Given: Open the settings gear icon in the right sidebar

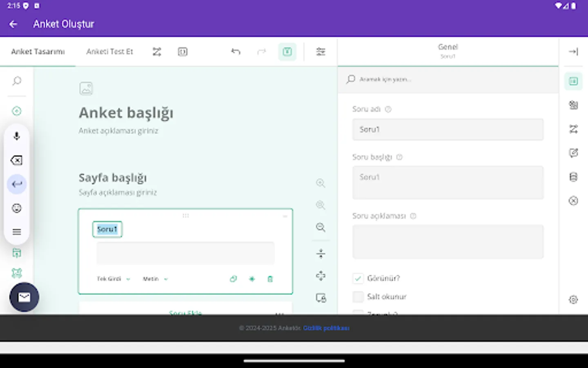Looking at the screenshot, I should pyautogui.click(x=574, y=300).
